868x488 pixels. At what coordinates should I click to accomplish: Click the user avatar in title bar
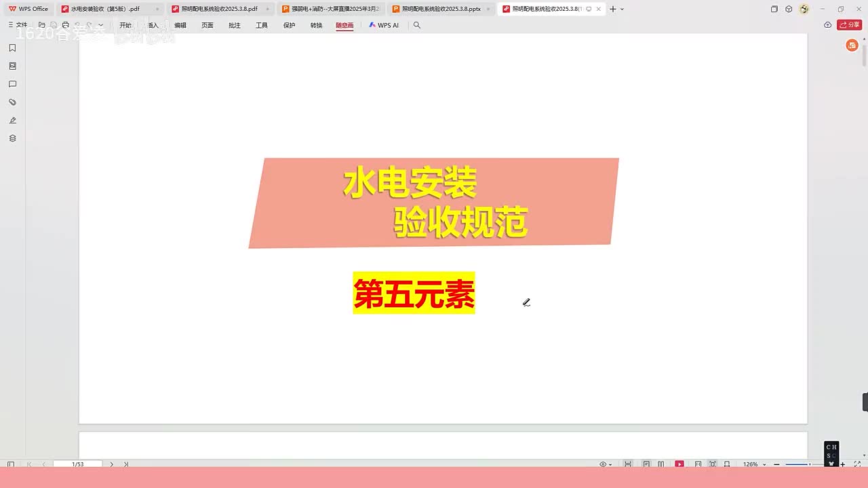[x=804, y=9]
